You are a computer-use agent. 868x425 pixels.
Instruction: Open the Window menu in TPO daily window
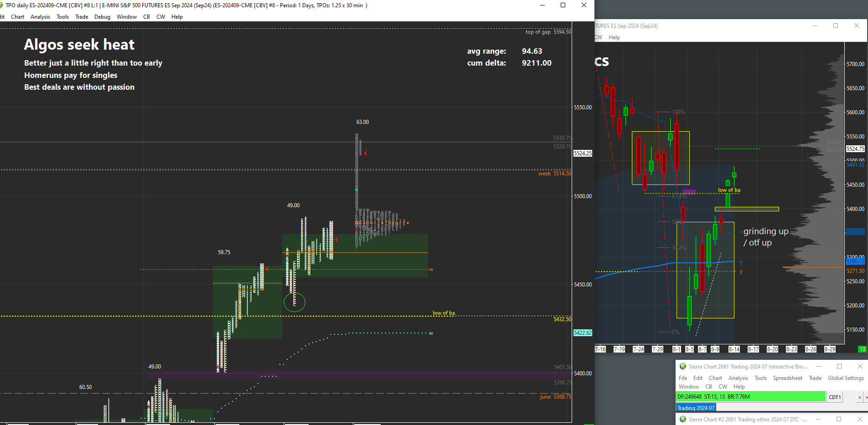(x=127, y=17)
